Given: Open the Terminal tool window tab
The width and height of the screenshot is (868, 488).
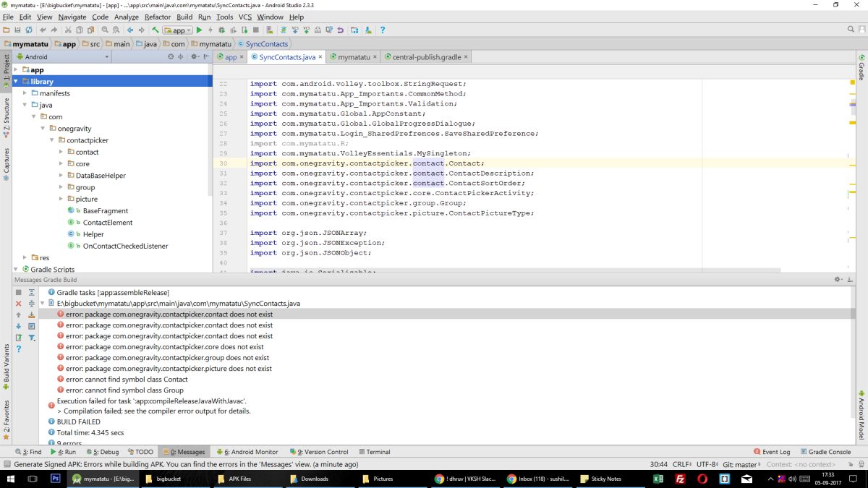Looking at the screenshot, I should coord(374,452).
